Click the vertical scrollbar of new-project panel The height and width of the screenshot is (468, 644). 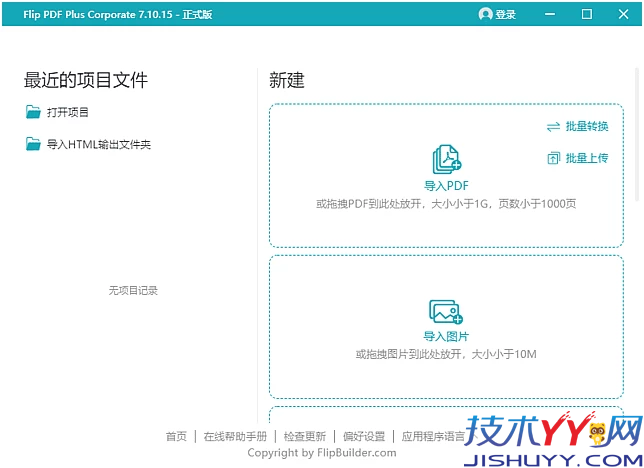(637, 134)
